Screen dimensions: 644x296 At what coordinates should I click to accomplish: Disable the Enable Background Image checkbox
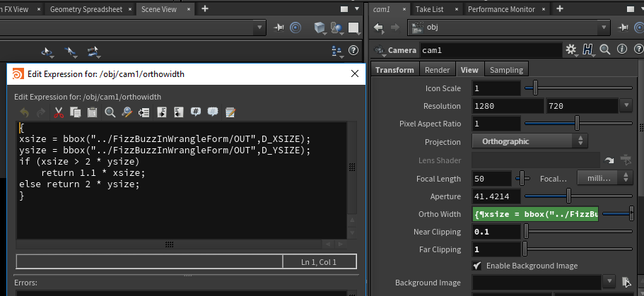click(477, 266)
